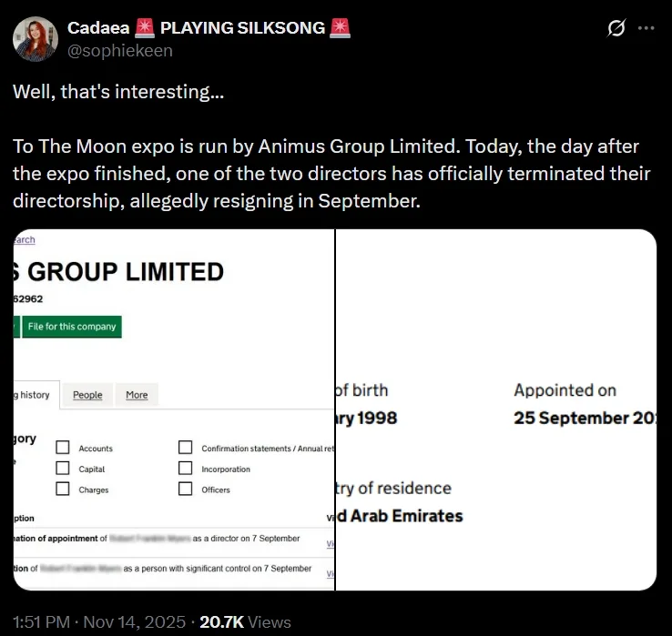Enable the Confirmation statements checkbox
Screen dimensions: 672x636
tap(186, 448)
